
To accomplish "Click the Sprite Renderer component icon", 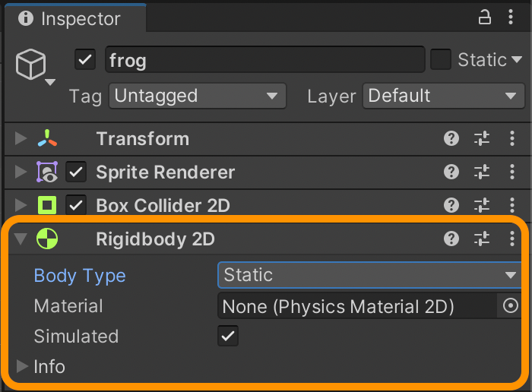I will [47, 172].
